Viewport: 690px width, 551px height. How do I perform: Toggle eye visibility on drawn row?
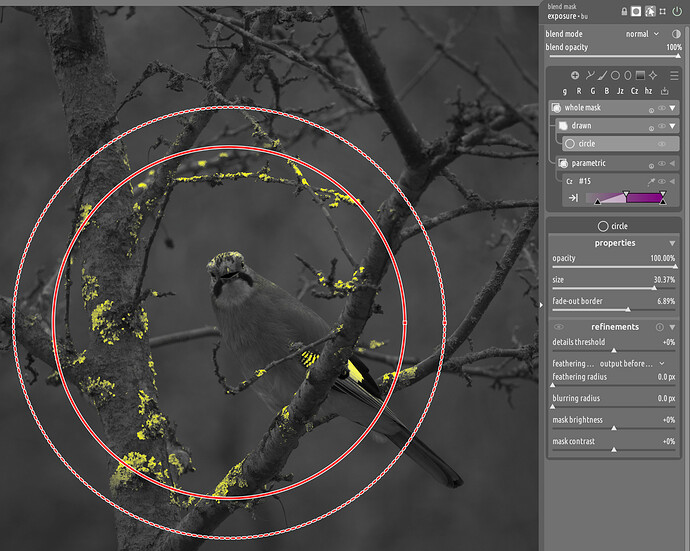point(661,126)
